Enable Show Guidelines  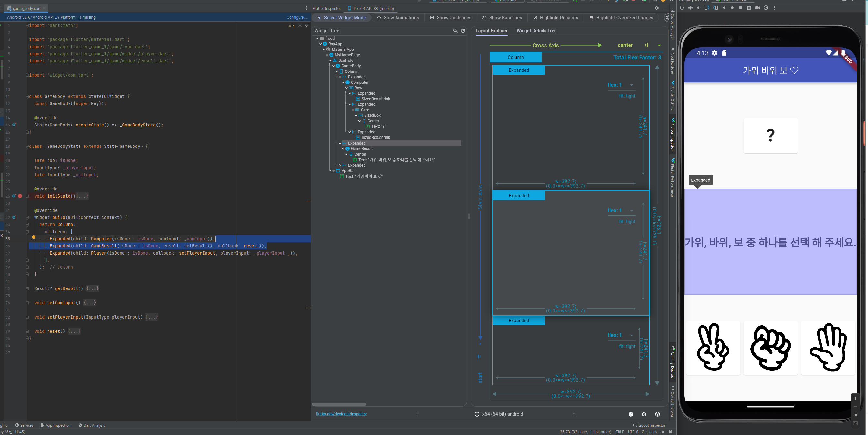tap(450, 18)
